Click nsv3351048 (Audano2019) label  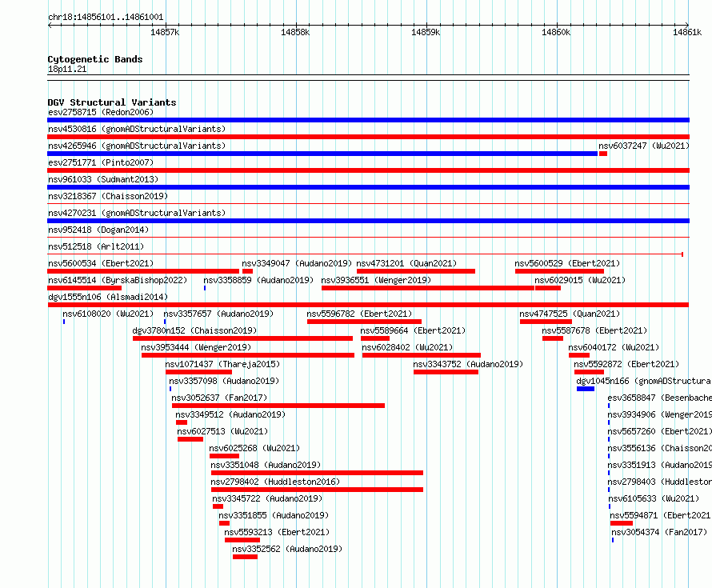266,465
